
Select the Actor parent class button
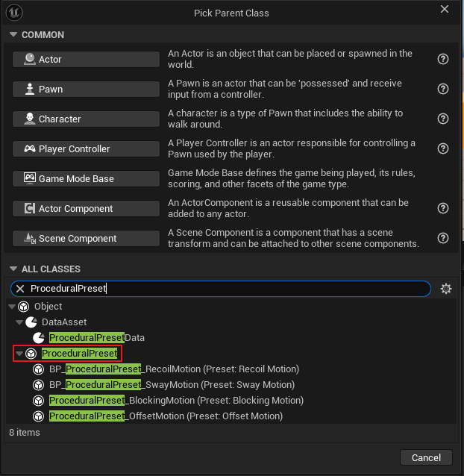(87, 60)
